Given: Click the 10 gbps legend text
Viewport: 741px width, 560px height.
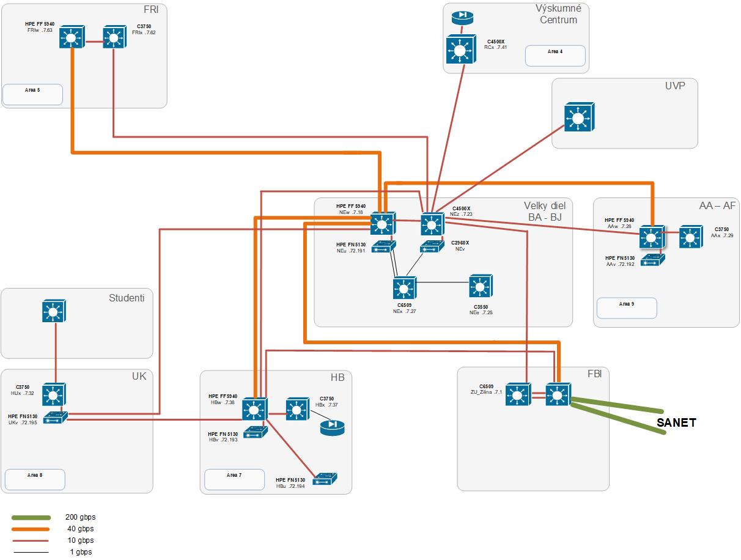Looking at the screenshot, I should pos(80,540).
